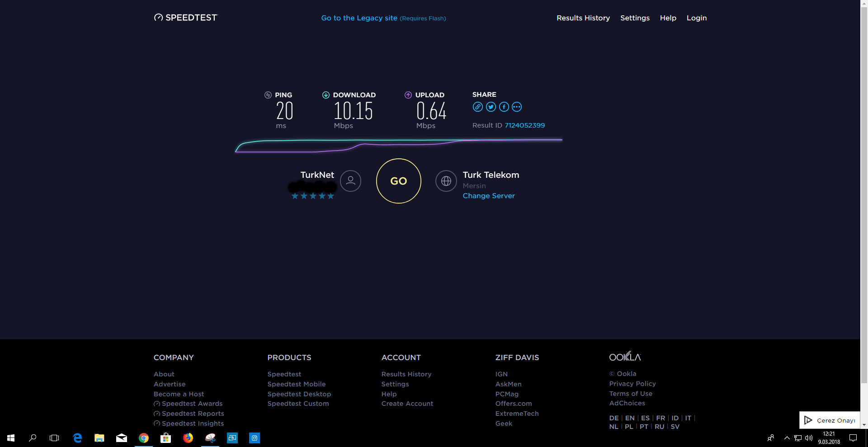
Task: Open the AdChoices footer link
Action: (x=627, y=403)
